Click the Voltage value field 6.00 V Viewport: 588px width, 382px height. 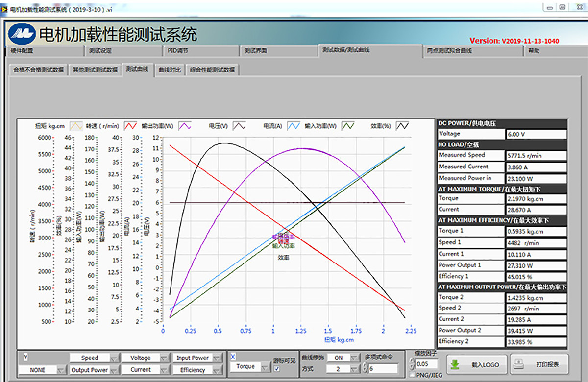click(x=536, y=134)
